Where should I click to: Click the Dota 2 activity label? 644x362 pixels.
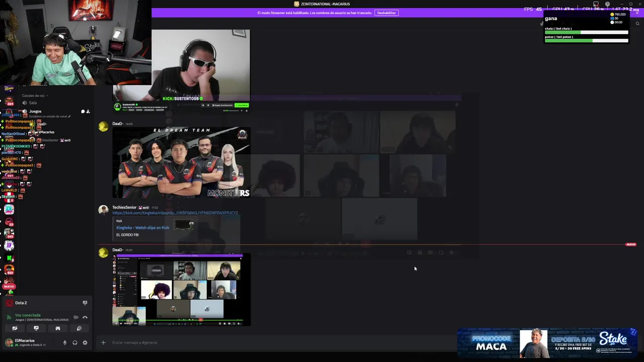pyautogui.click(x=21, y=303)
